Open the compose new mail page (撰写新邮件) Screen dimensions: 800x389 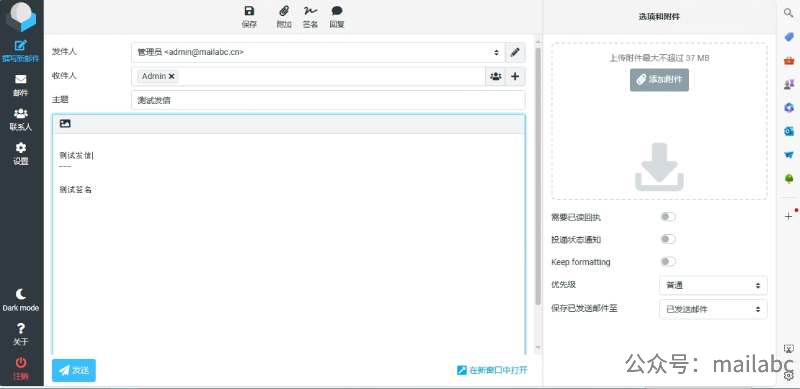tap(20, 51)
